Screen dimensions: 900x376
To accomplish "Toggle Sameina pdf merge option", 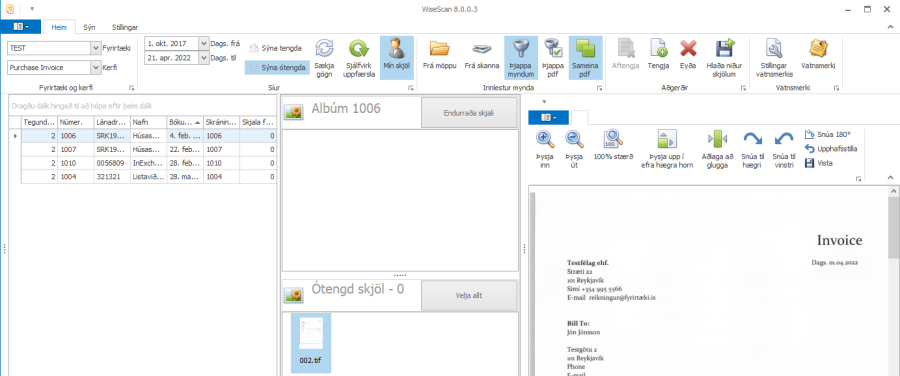I will tap(585, 58).
